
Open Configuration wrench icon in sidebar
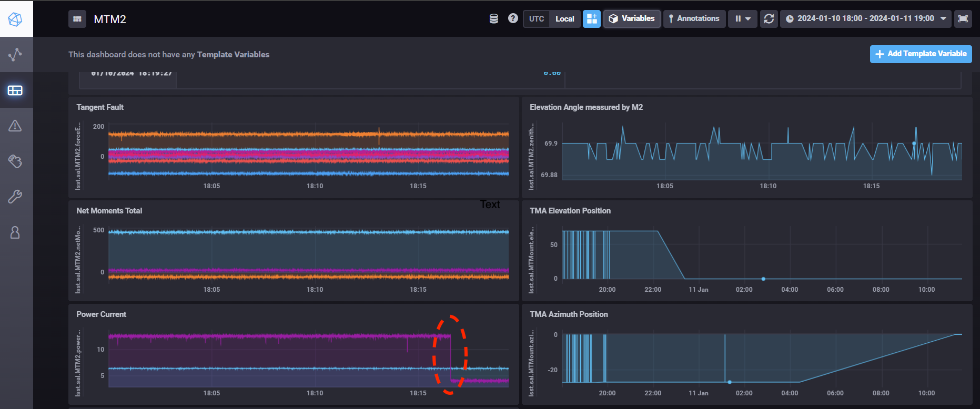[15, 197]
